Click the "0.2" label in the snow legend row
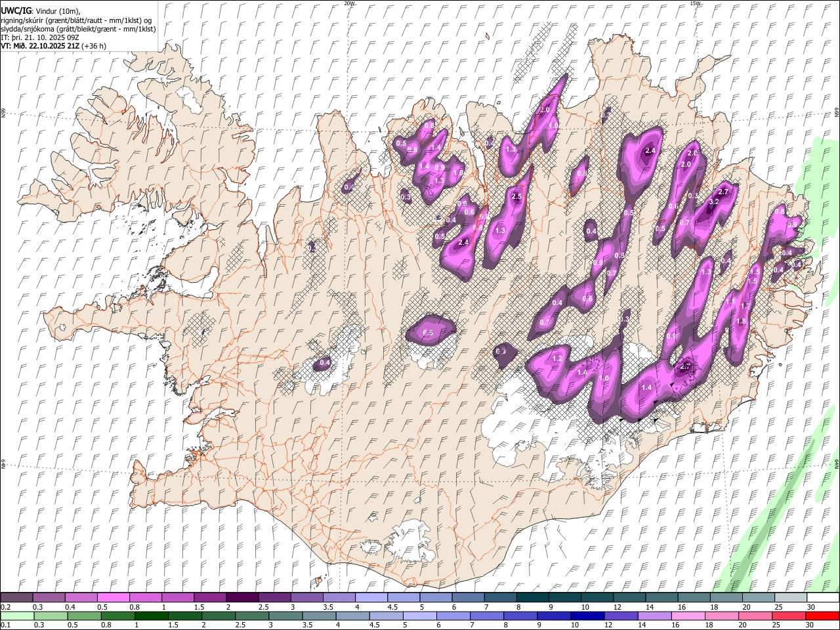 pos(5,607)
